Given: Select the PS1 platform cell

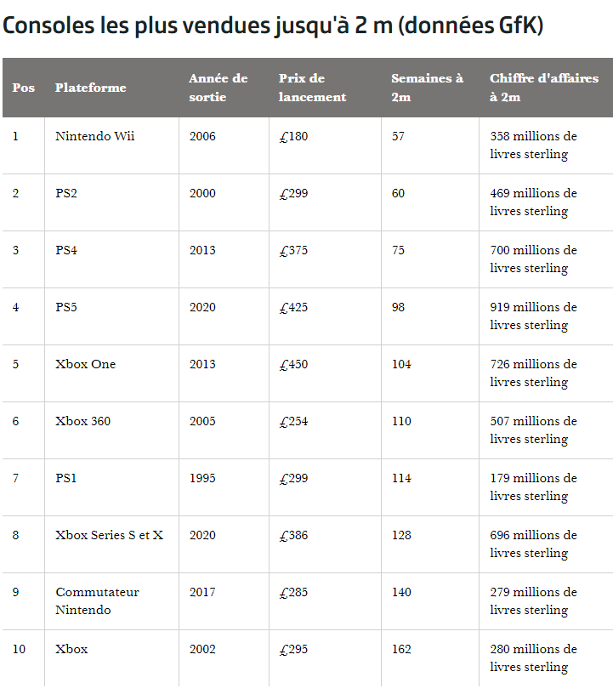Looking at the screenshot, I should 66,478.
